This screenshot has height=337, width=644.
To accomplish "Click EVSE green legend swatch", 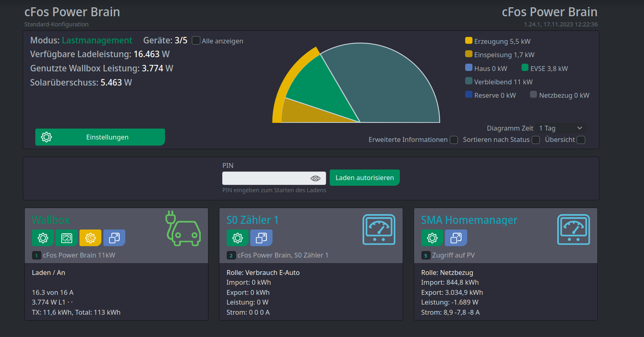I will (x=525, y=67).
